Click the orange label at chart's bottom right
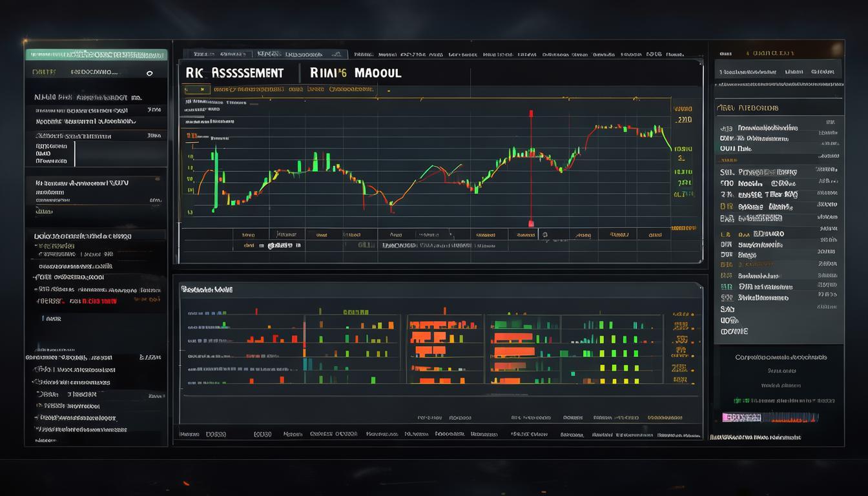 686,228
